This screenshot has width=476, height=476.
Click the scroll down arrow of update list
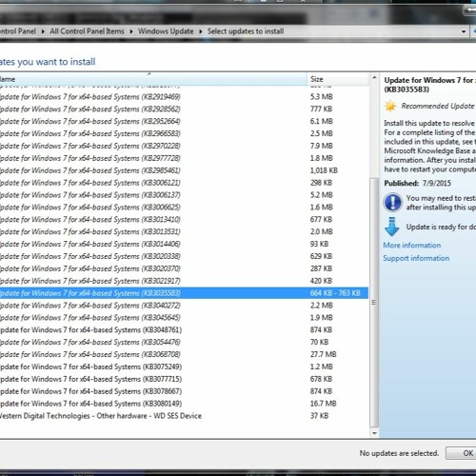[374, 433]
